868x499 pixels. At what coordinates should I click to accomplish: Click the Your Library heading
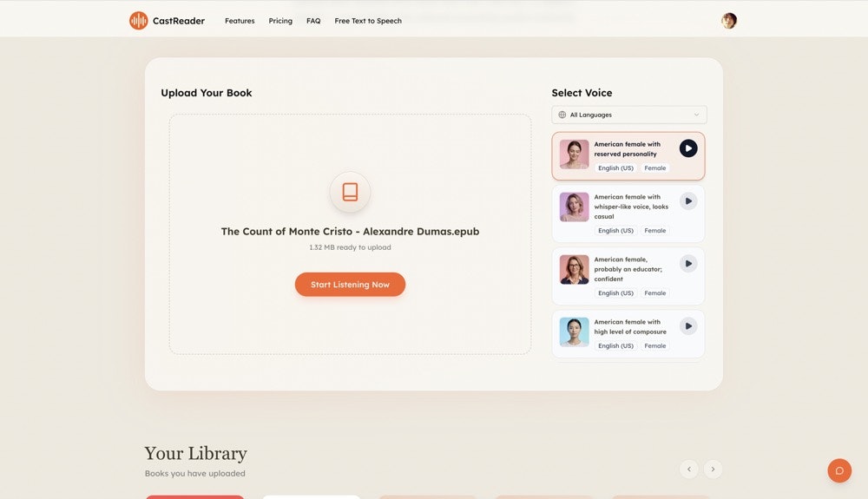pyautogui.click(x=195, y=454)
